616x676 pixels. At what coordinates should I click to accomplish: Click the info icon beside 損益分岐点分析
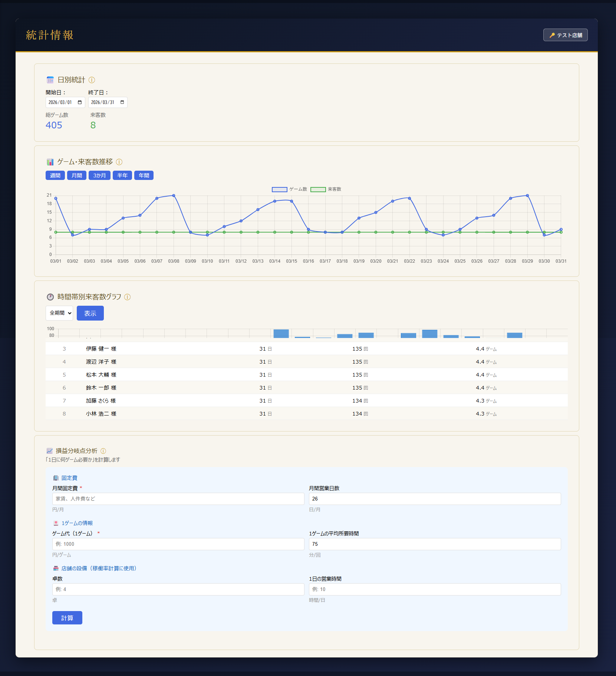coord(103,451)
